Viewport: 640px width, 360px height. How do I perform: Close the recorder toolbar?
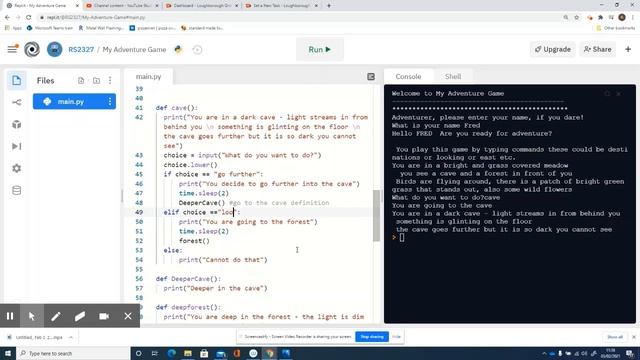tap(128, 316)
